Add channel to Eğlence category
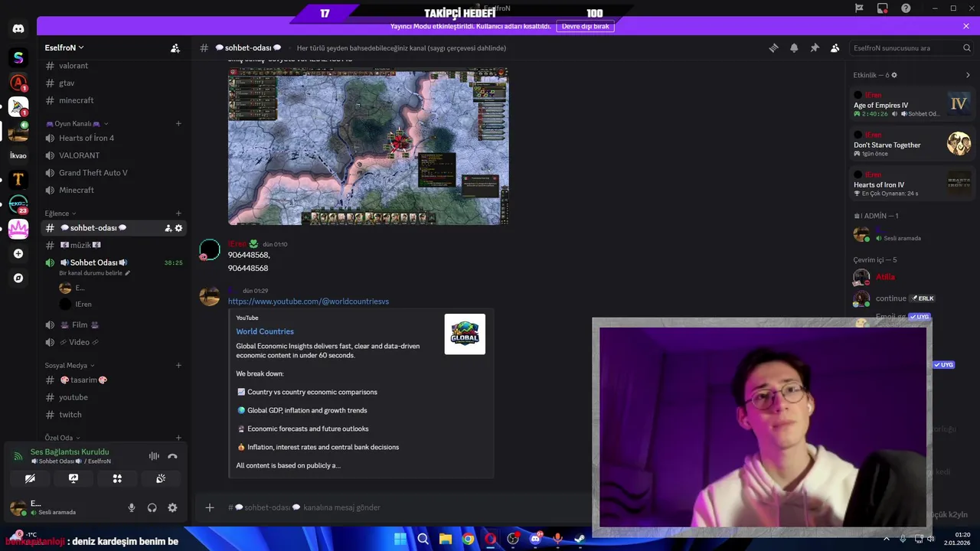This screenshot has height=551, width=980. point(178,214)
